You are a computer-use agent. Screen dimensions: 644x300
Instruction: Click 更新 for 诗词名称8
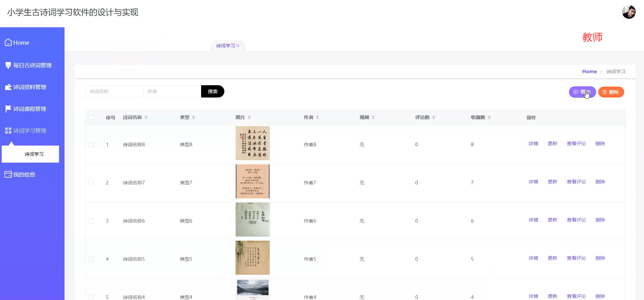[x=552, y=144]
